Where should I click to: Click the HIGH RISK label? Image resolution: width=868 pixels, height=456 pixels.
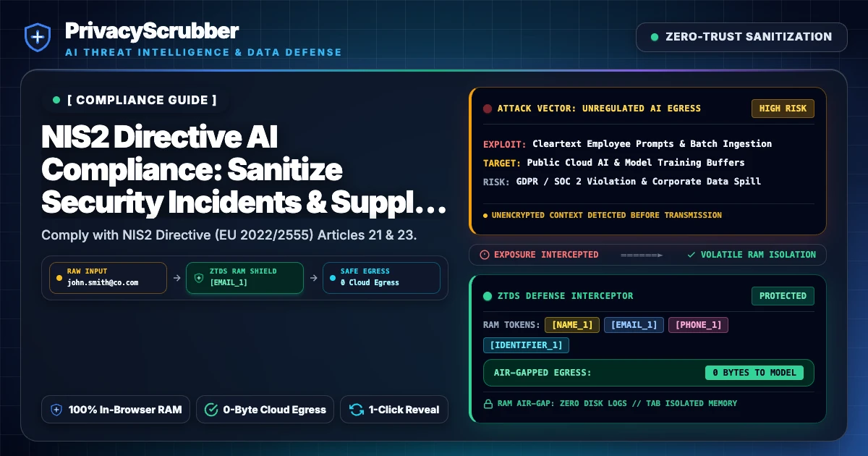pos(783,109)
